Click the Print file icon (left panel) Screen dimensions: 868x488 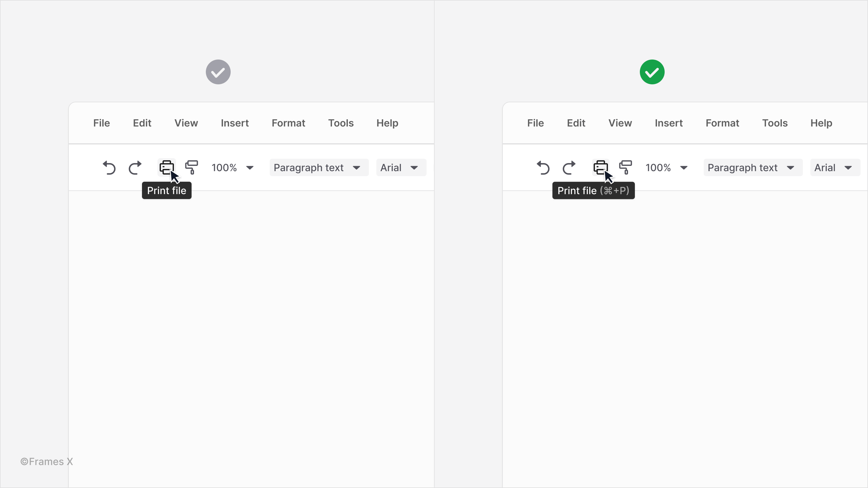[x=166, y=167]
